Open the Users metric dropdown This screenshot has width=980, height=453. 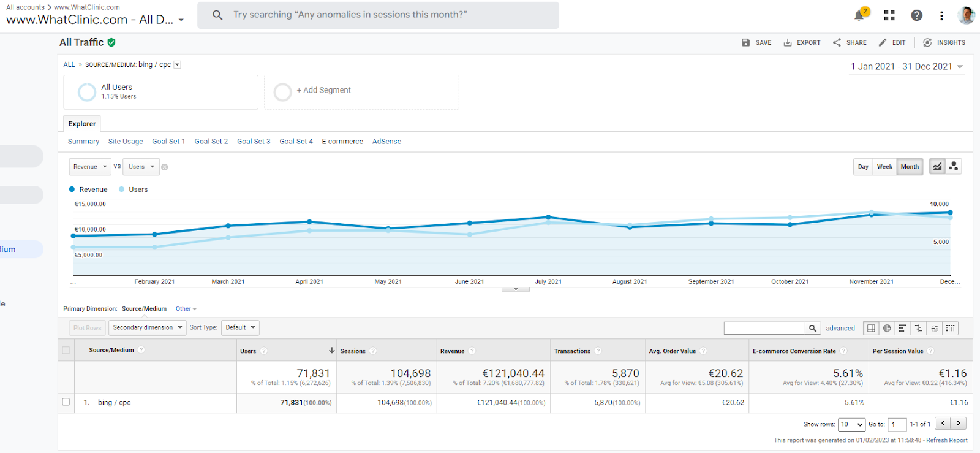click(x=141, y=167)
